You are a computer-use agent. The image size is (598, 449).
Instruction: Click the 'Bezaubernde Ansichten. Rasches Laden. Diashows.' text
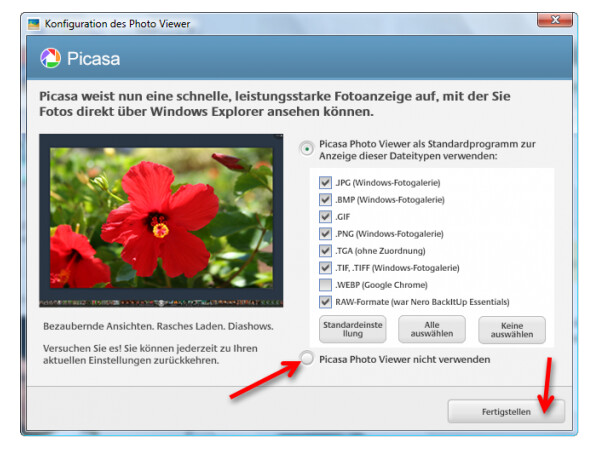point(158,326)
